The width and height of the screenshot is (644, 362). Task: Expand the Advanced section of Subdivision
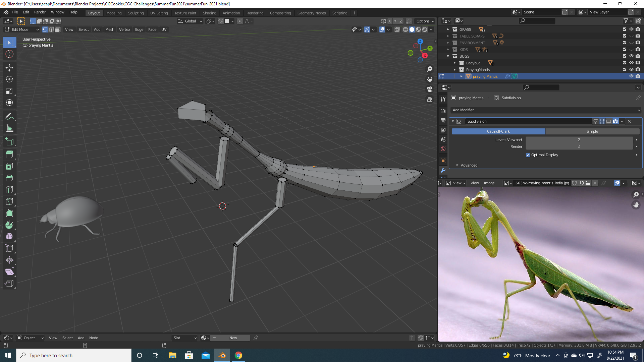[x=469, y=165]
